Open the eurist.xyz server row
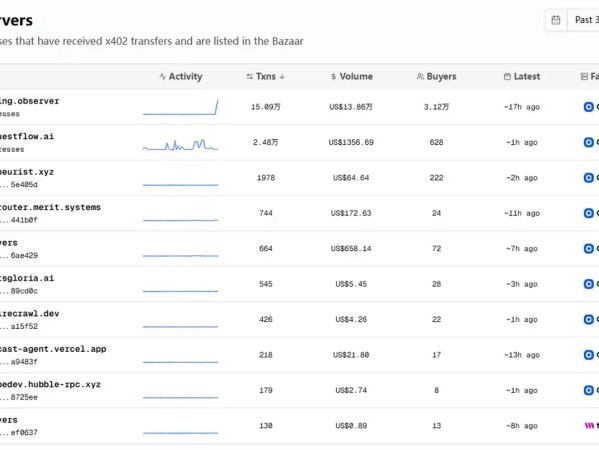599x450 pixels. tap(300, 178)
